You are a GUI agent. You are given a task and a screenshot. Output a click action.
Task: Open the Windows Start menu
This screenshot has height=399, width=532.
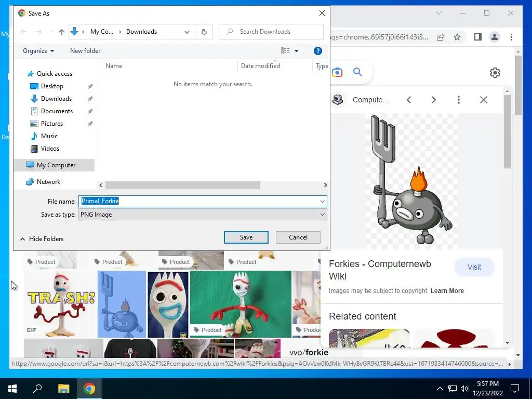tap(12, 389)
